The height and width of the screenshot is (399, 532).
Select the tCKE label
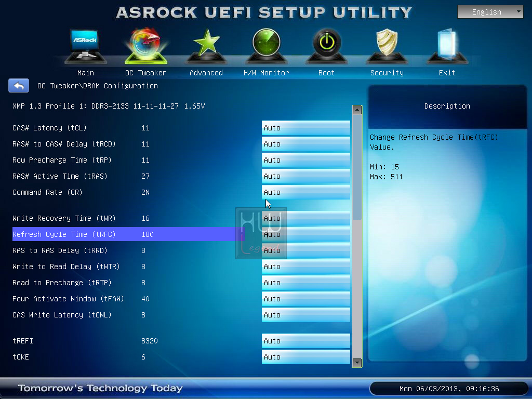21,357
